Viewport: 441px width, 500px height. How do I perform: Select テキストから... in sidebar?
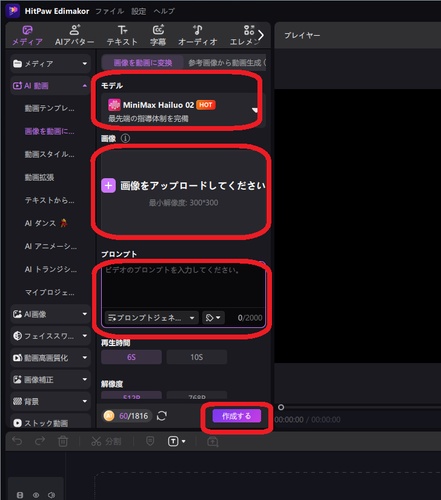(49, 200)
